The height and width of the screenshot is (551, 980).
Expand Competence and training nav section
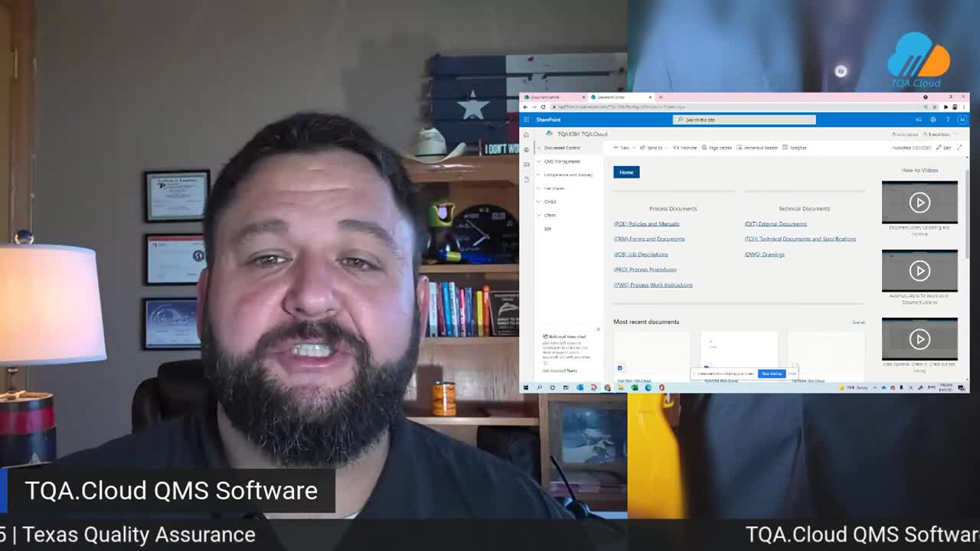[x=539, y=174]
